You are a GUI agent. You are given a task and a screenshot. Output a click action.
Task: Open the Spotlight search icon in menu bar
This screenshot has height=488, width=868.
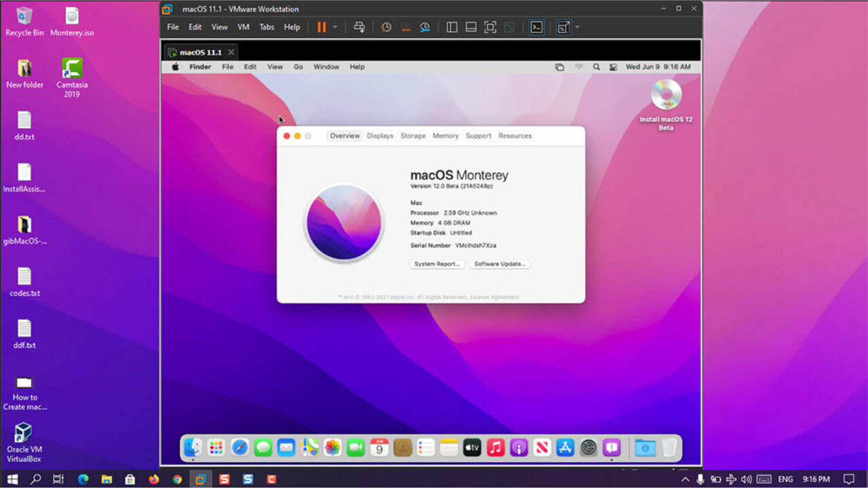coord(596,67)
